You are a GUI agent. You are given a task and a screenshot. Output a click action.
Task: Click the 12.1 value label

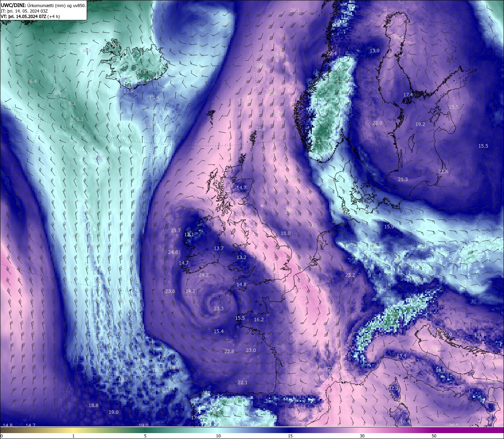pyautogui.click(x=189, y=234)
